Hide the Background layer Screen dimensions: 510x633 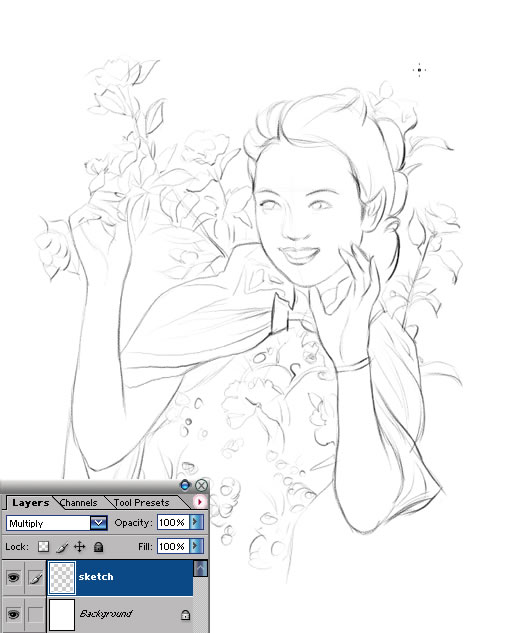tap(13, 614)
